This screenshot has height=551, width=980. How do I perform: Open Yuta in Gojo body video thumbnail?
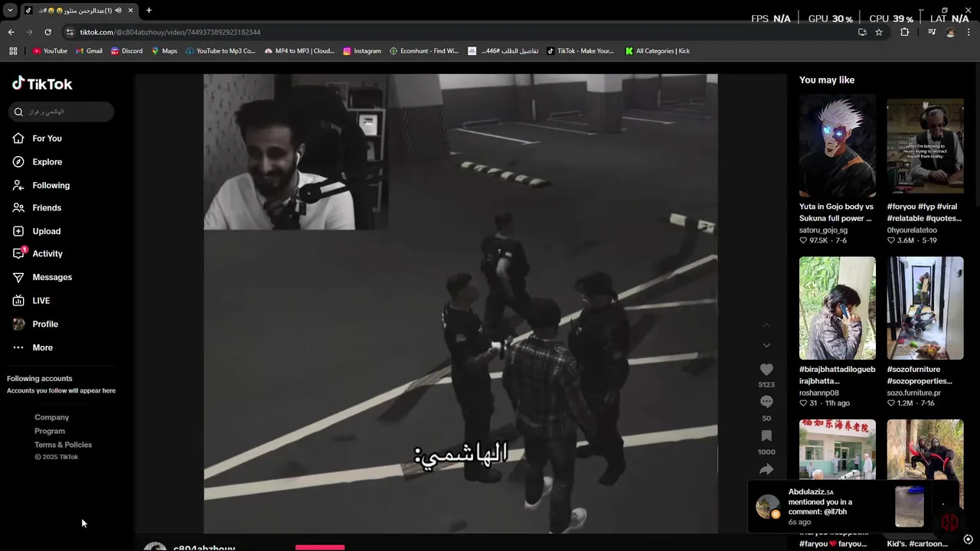[x=837, y=145]
